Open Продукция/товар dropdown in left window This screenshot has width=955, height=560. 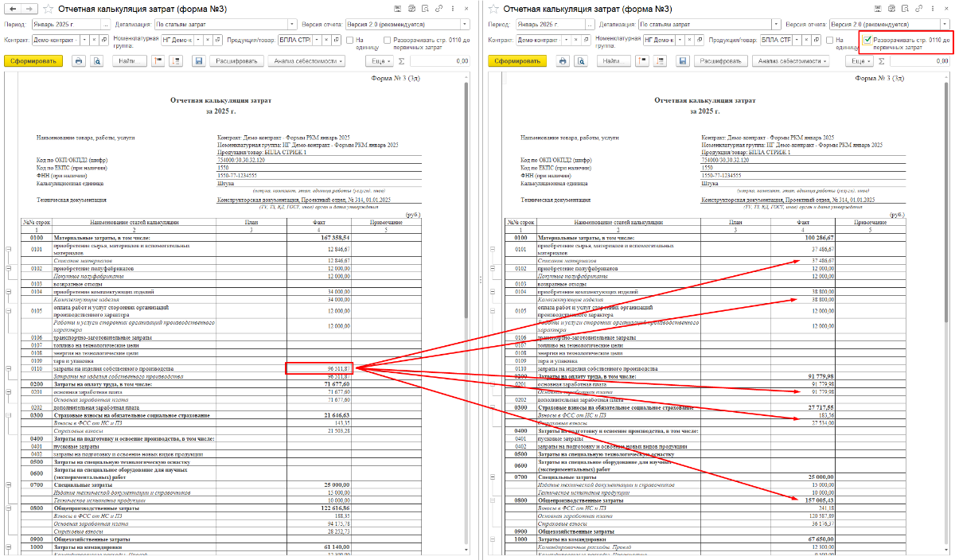[317, 40]
